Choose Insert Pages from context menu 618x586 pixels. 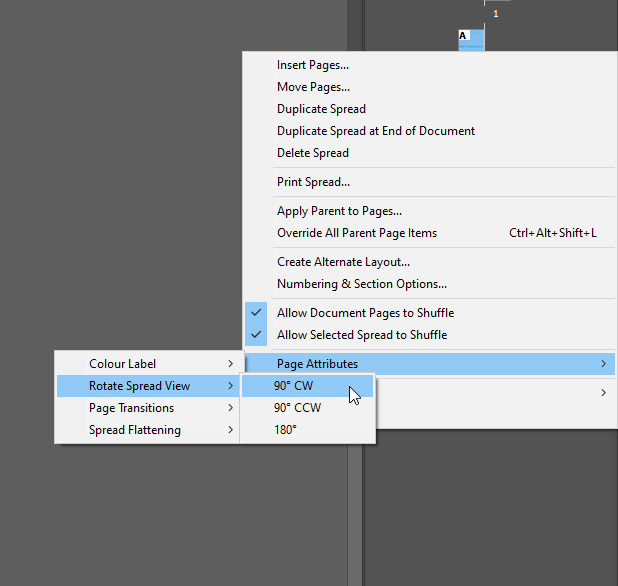pos(313,65)
